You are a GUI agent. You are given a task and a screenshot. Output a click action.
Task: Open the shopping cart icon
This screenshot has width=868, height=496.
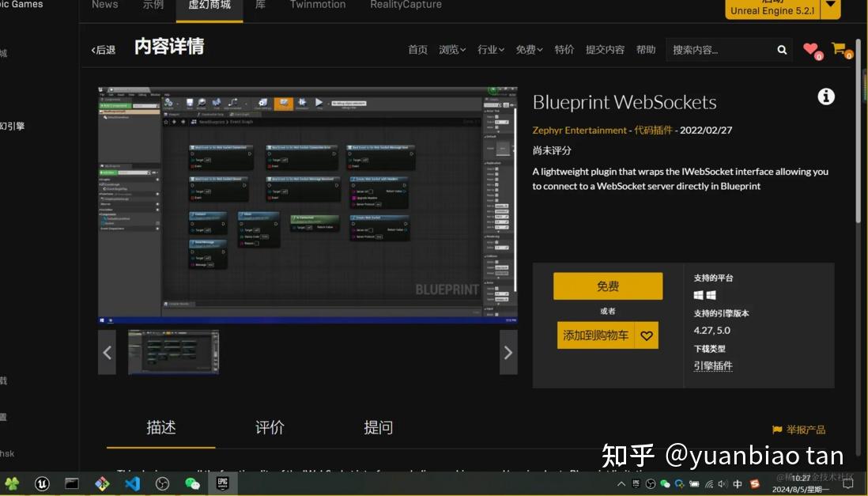pos(840,48)
